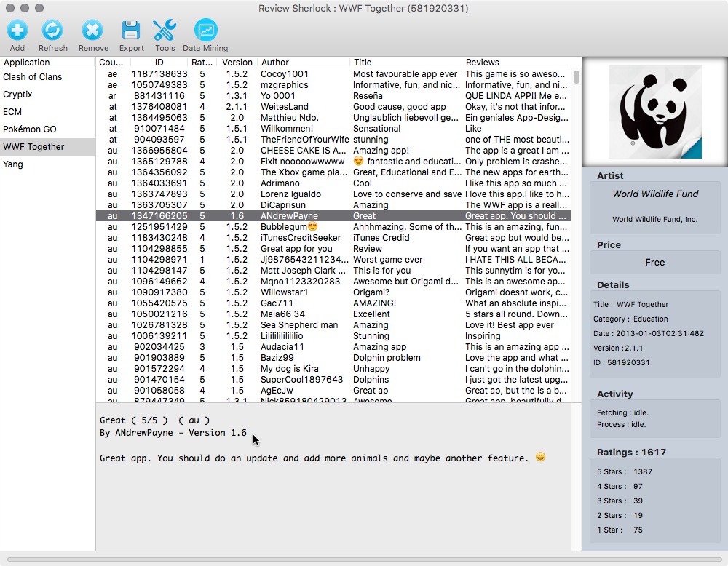Select review by author Cocoy1001
The height and width of the screenshot is (566, 728).
333,74
